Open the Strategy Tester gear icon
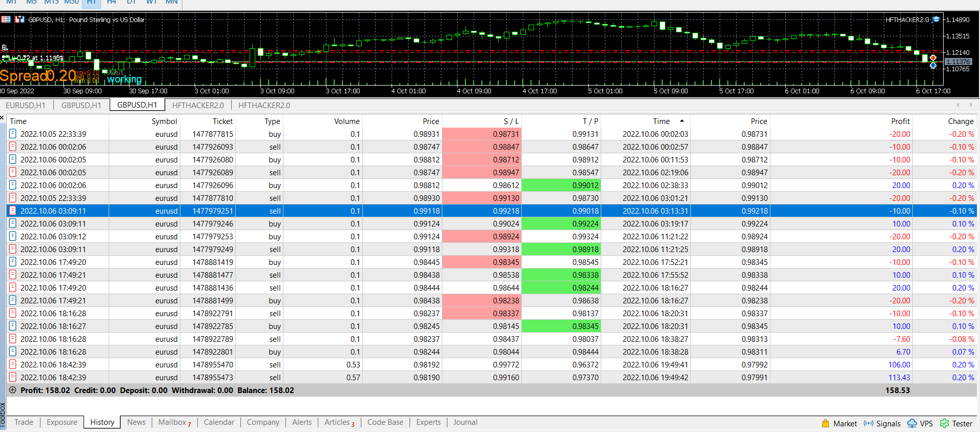The width and height of the screenshot is (980, 432). (944, 423)
